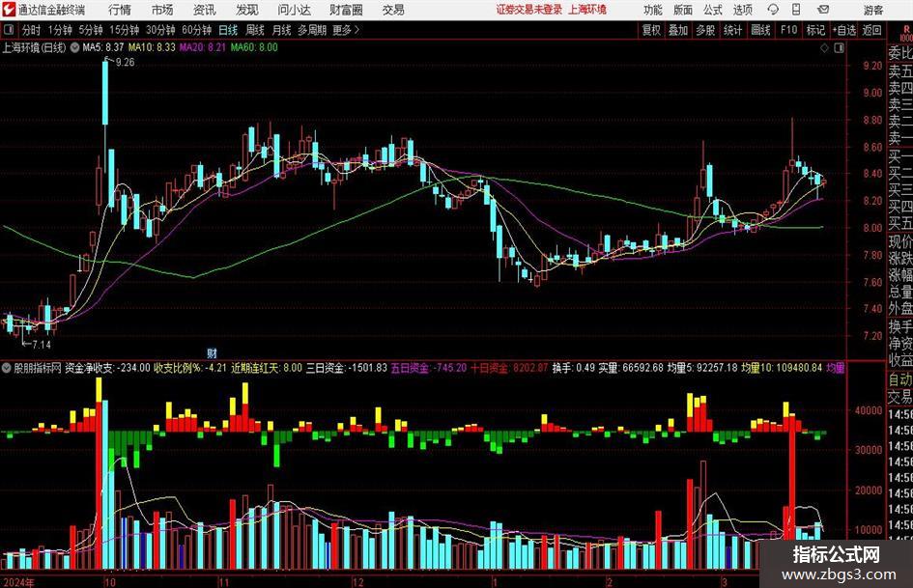Click 证券交易未登录 login status text
913x588 pixels.
tap(529, 10)
